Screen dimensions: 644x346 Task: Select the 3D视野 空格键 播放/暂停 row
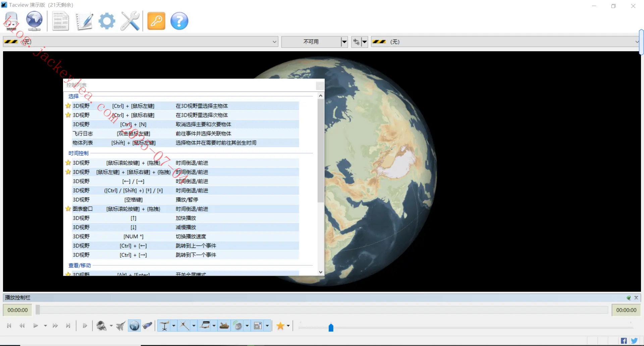[185, 200]
